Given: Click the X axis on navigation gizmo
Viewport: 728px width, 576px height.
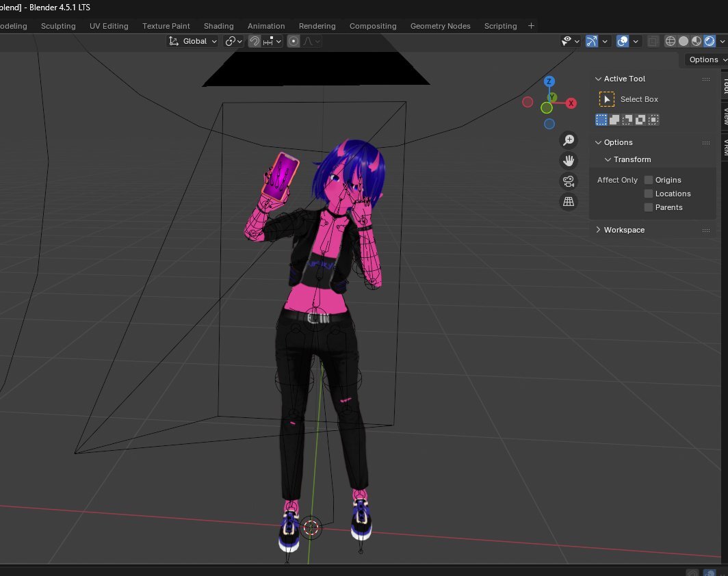Looking at the screenshot, I should coord(571,103).
